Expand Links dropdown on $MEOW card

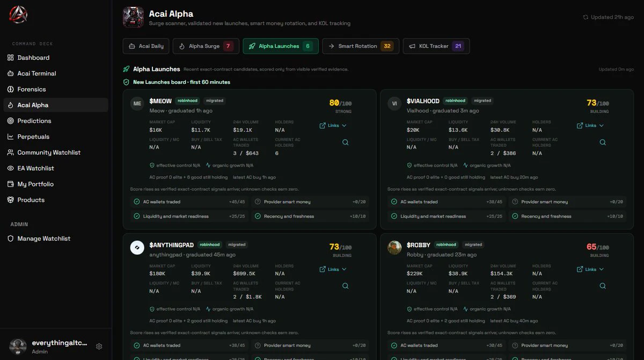[x=333, y=126]
